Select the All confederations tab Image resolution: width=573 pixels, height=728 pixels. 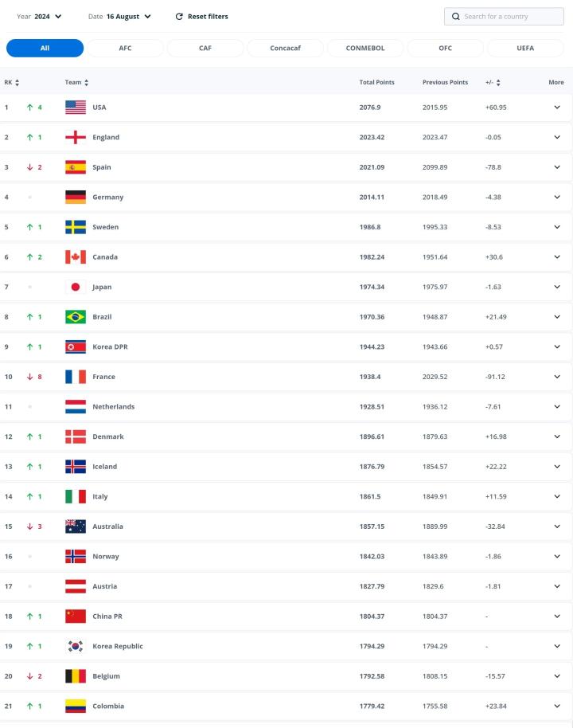tap(45, 48)
